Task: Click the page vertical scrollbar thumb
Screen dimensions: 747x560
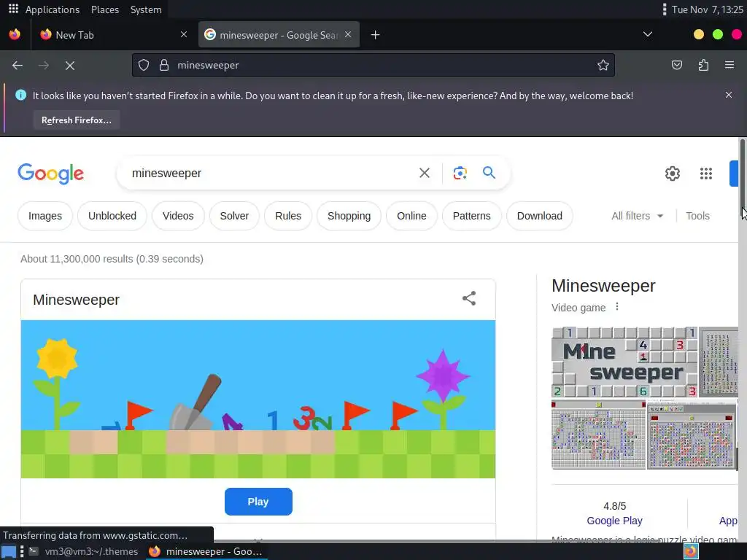Action: [x=742, y=179]
